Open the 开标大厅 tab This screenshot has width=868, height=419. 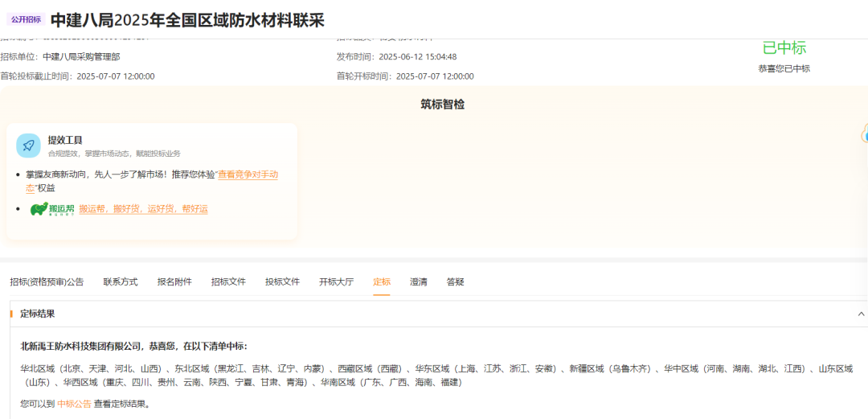(336, 281)
